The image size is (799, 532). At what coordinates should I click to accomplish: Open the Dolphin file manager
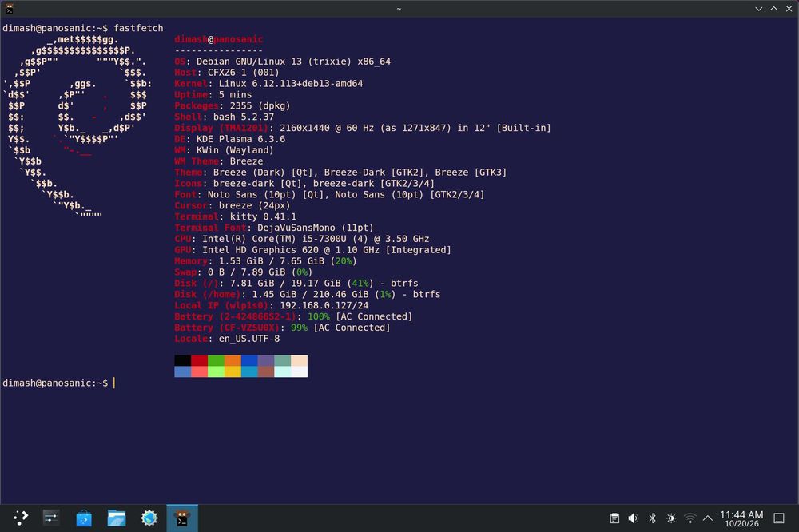[x=116, y=518]
